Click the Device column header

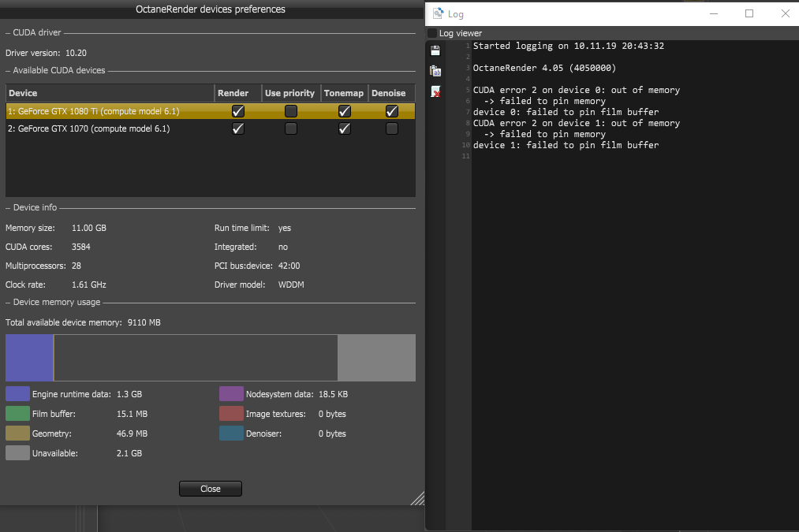tap(110, 93)
